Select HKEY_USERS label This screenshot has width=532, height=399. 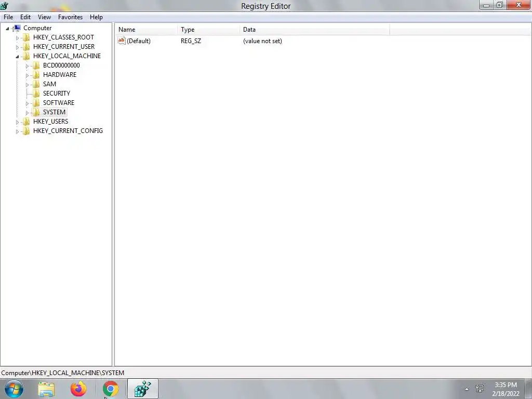50,122
